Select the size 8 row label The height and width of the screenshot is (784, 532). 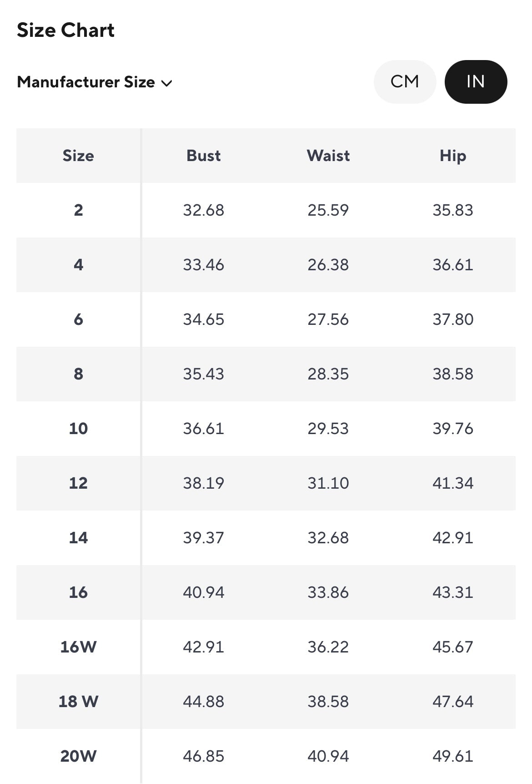pyautogui.click(x=78, y=374)
